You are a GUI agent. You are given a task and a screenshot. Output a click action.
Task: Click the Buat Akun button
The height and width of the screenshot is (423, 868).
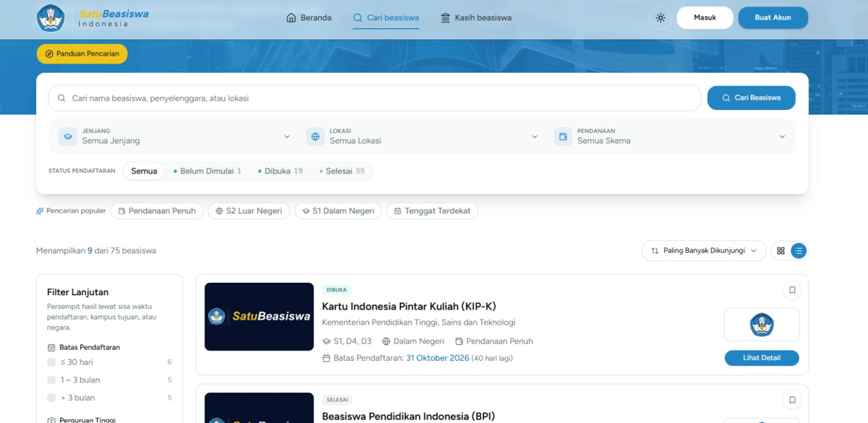(773, 17)
